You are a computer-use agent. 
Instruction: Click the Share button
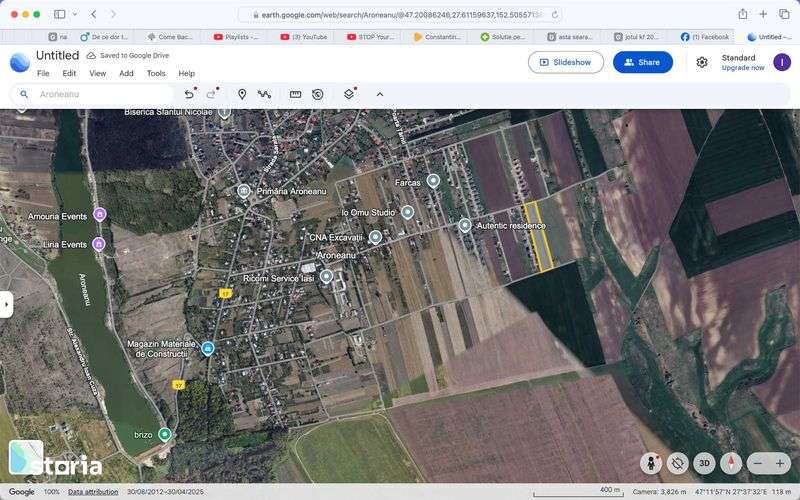tap(642, 62)
